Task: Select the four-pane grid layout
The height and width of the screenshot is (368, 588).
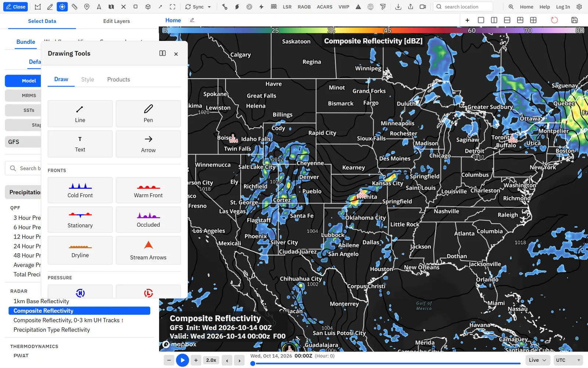Action: point(533,20)
